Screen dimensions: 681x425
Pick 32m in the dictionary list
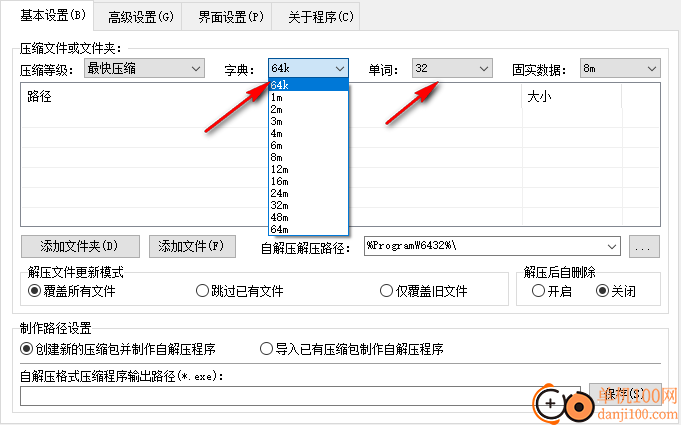[x=308, y=205]
